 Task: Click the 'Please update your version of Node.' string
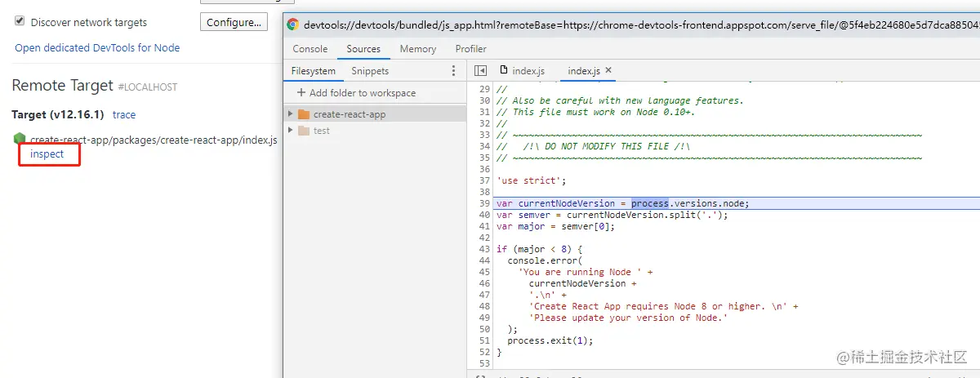pyautogui.click(x=628, y=318)
